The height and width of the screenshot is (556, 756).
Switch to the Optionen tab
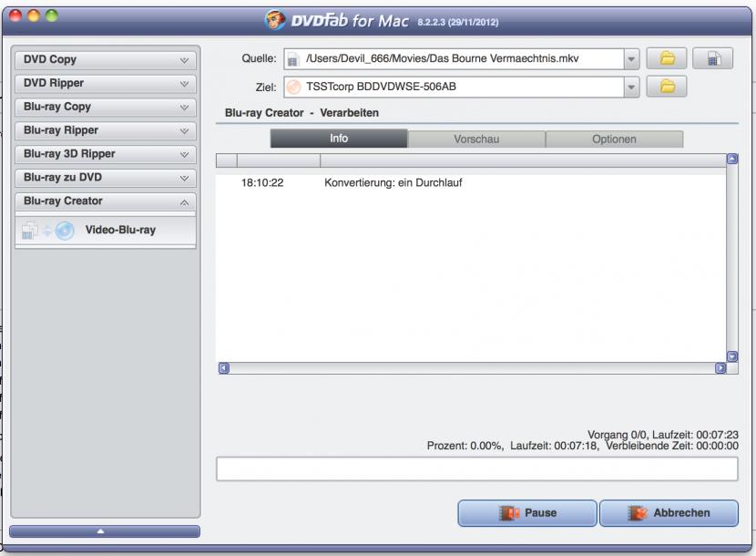(614, 139)
